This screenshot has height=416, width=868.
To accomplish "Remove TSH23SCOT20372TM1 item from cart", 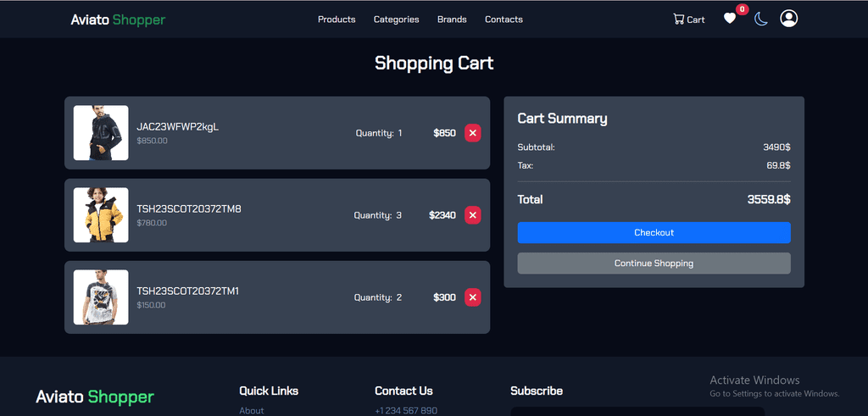I will 473,297.
